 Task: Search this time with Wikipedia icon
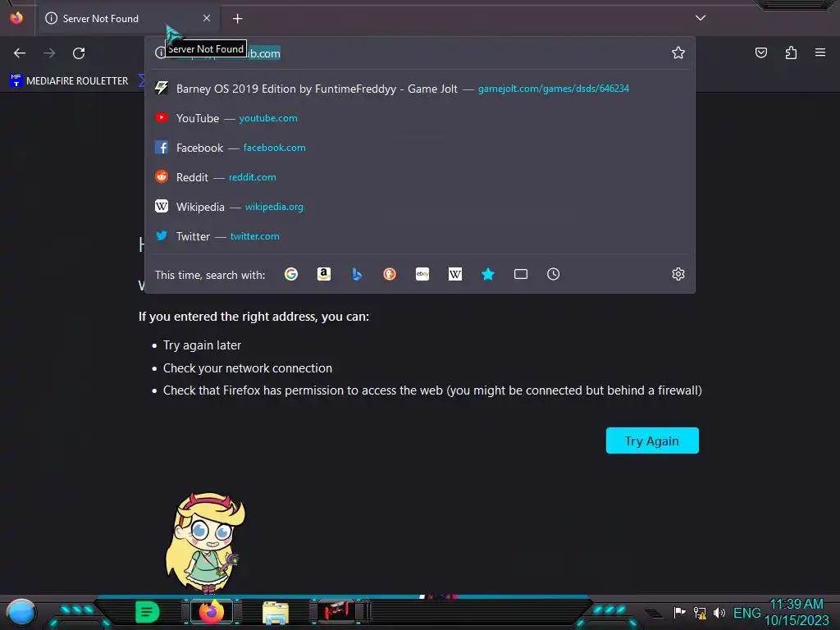[x=454, y=274]
